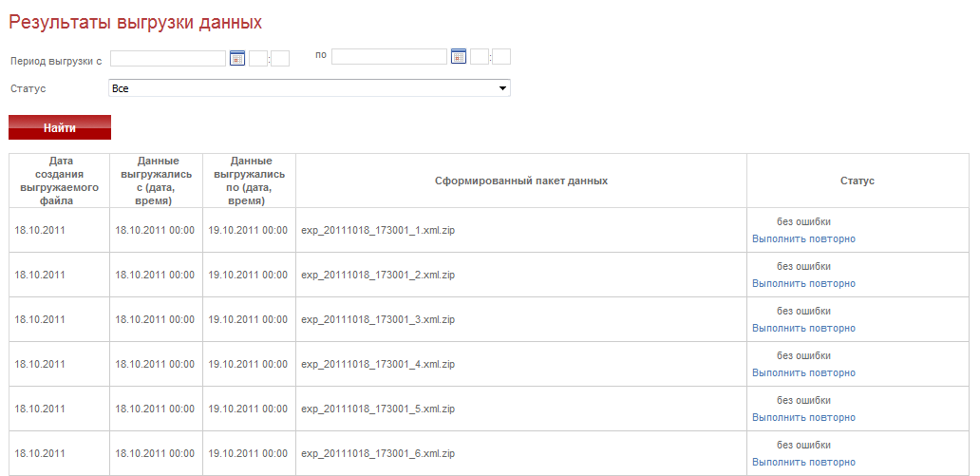
Task: Click Выполнить повторно for exp_20111018_173001_2.xml.zip
Action: [803, 283]
